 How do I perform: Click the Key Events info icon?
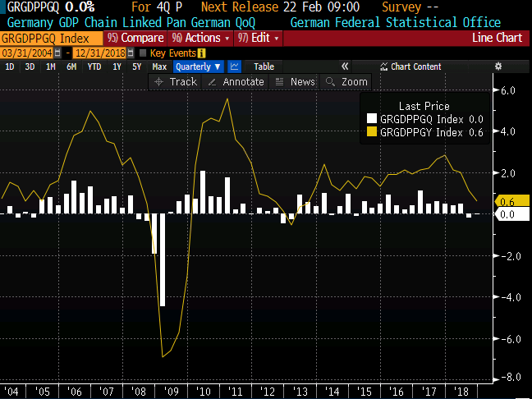[x=202, y=53]
